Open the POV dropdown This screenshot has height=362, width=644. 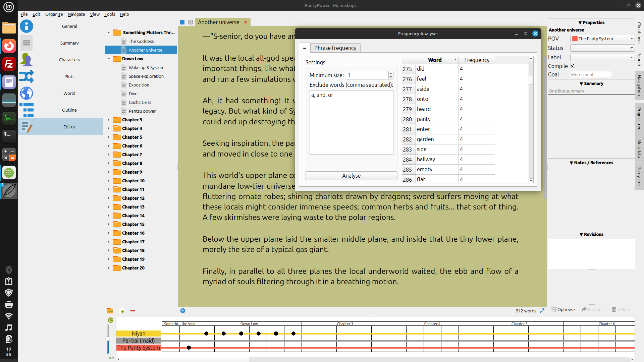pyautogui.click(x=602, y=39)
